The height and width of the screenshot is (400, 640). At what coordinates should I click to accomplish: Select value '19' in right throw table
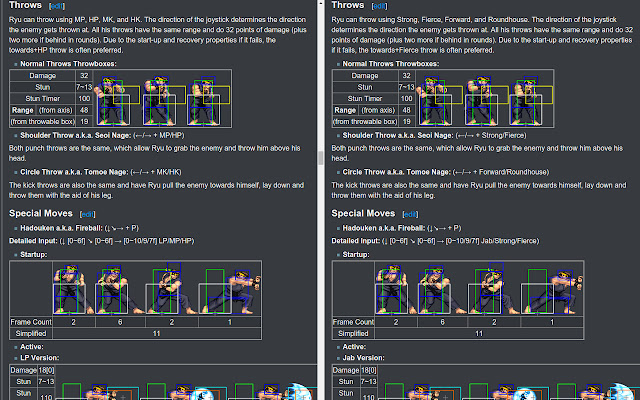[x=407, y=122]
